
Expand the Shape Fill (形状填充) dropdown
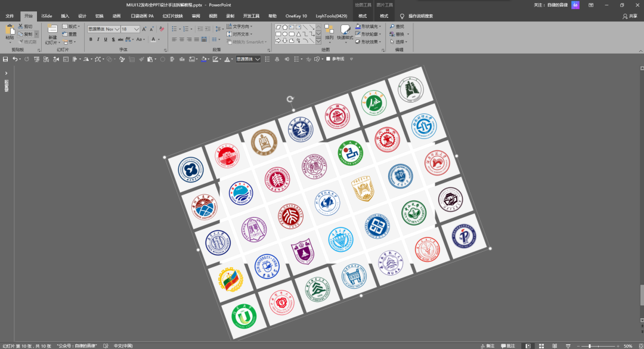click(x=380, y=26)
